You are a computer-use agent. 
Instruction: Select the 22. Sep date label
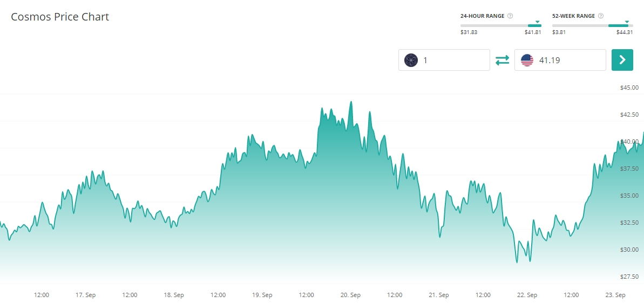527,295
